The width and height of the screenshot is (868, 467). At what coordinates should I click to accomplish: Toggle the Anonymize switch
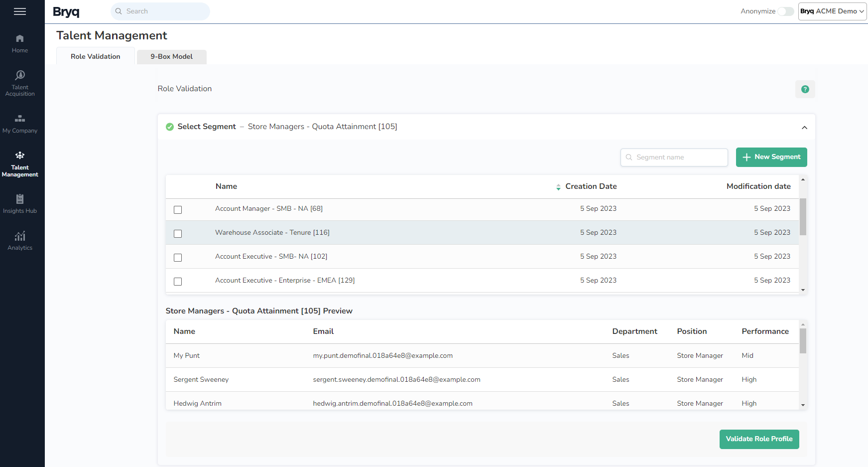click(x=786, y=11)
